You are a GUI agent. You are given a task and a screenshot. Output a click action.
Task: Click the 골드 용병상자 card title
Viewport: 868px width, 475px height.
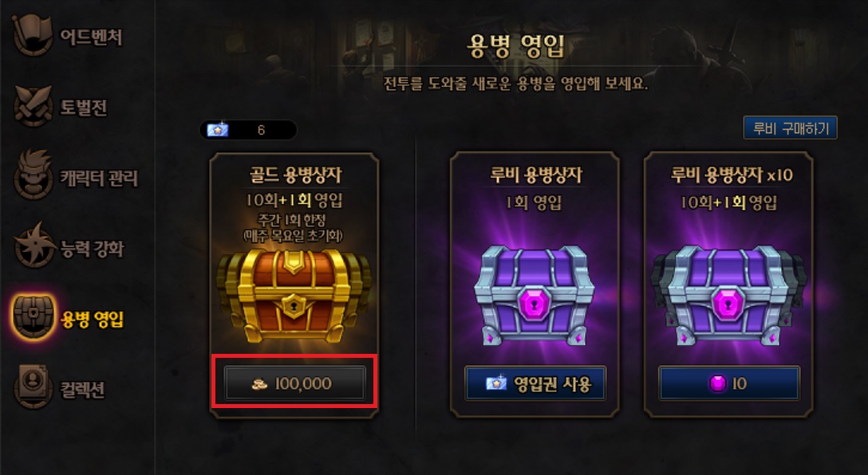[x=295, y=175]
